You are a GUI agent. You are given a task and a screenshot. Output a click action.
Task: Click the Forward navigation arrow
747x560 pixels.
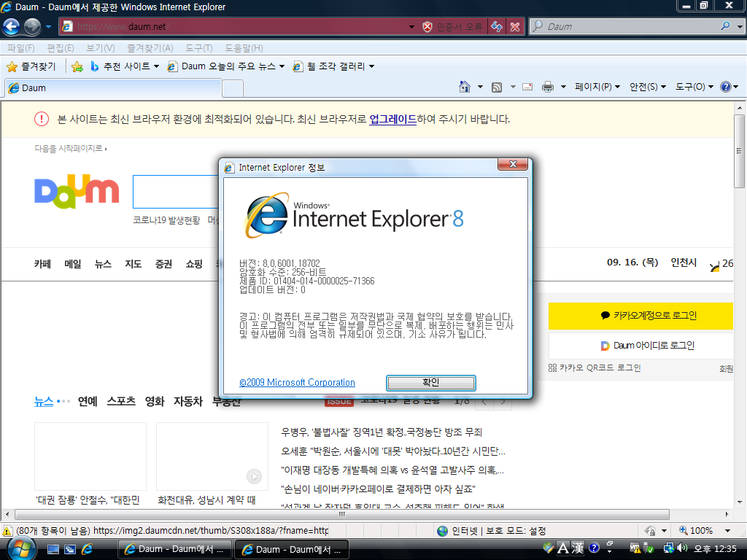[x=32, y=27]
